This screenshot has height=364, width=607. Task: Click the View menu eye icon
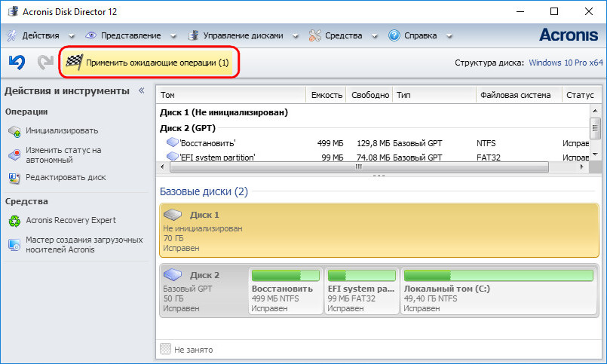click(x=90, y=35)
